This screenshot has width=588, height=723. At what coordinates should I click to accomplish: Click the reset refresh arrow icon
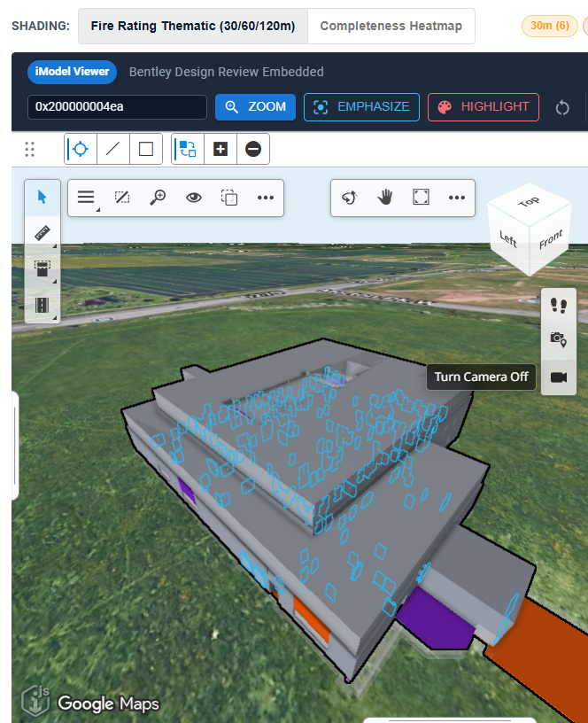(x=562, y=108)
